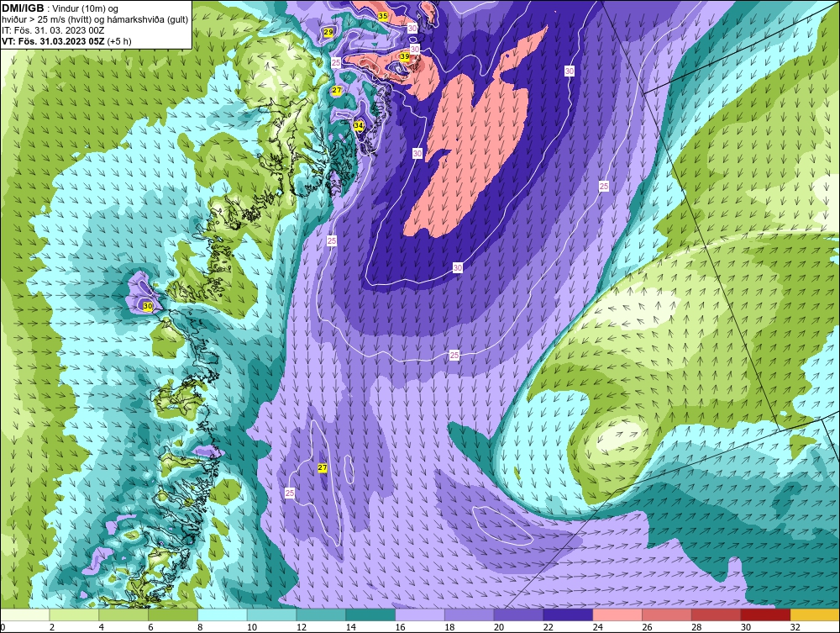Pick the 14–16 m/s dark teal legend swatch
The width and height of the screenshot is (840, 633).
click(370, 615)
